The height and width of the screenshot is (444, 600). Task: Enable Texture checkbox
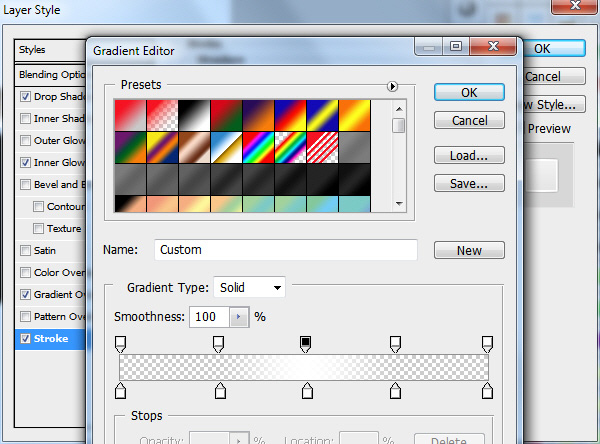click(x=38, y=229)
